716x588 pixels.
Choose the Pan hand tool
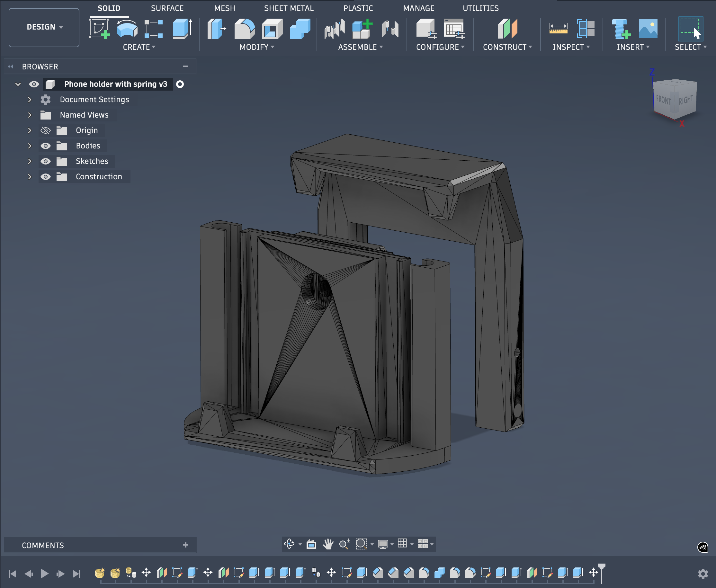pos(327,544)
